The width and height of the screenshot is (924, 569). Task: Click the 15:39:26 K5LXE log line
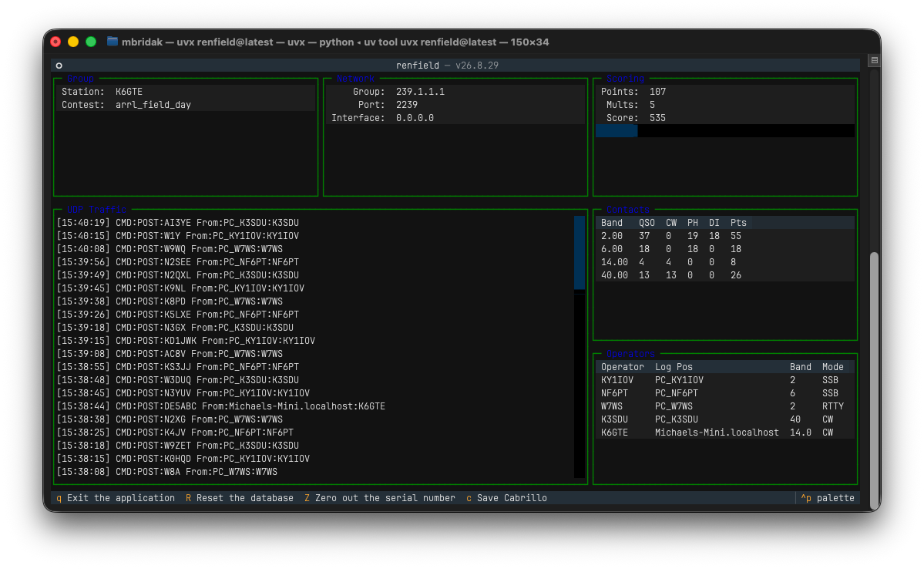[x=178, y=315]
